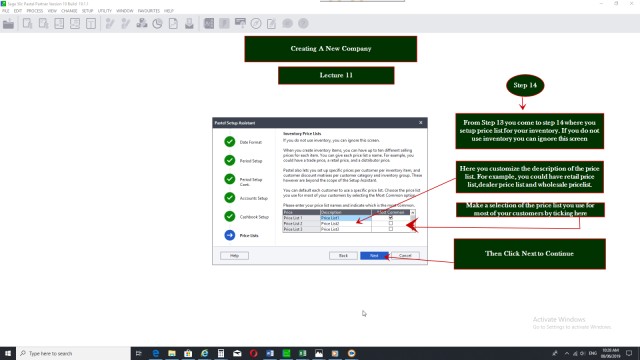Edit the Price List 1 description cell
The height and width of the screenshot is (360, 640).
click(x=345, y=218)
